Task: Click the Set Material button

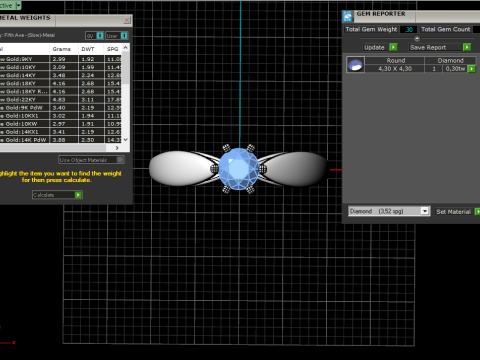Action: coord(453,212)
